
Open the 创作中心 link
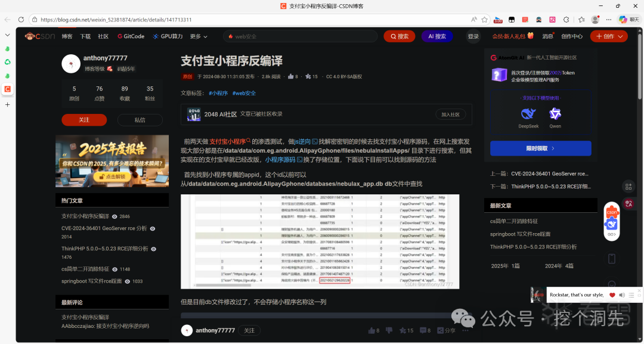coord(572,36)
